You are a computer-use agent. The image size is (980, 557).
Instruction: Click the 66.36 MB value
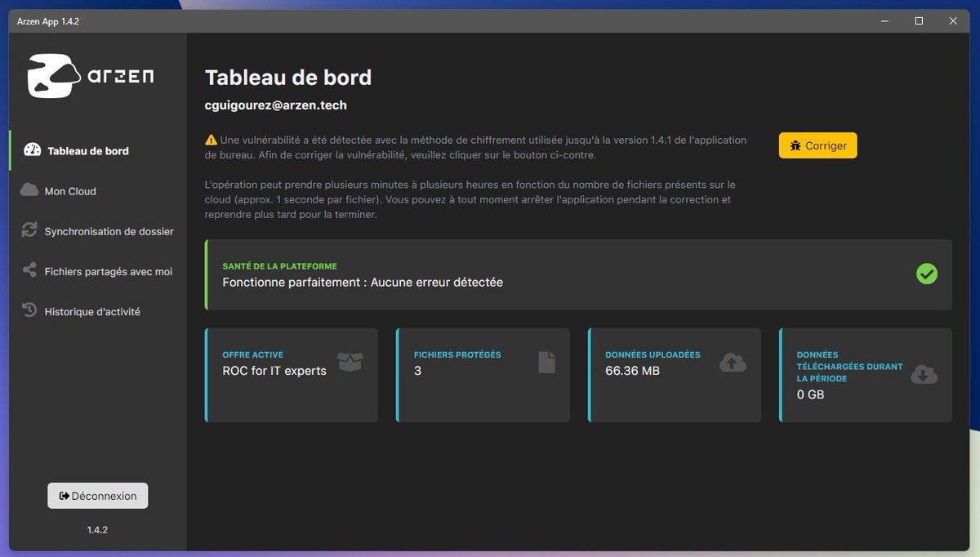point(632,371)
